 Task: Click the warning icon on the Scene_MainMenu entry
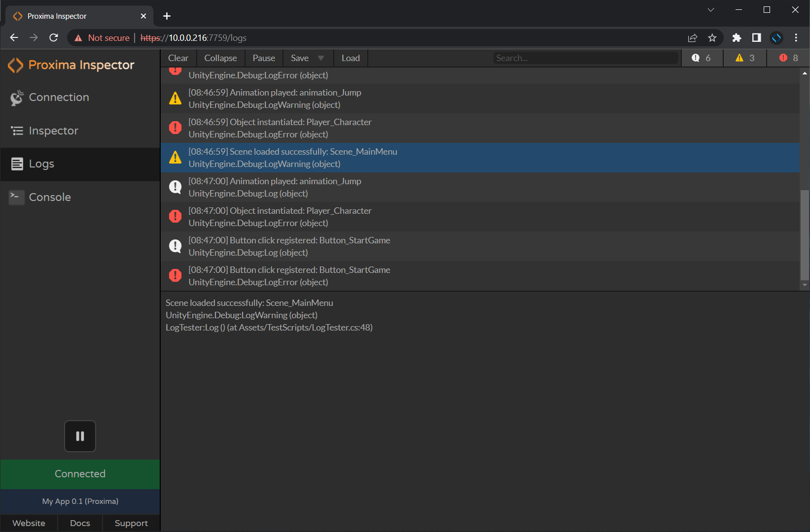coord(175,157)
